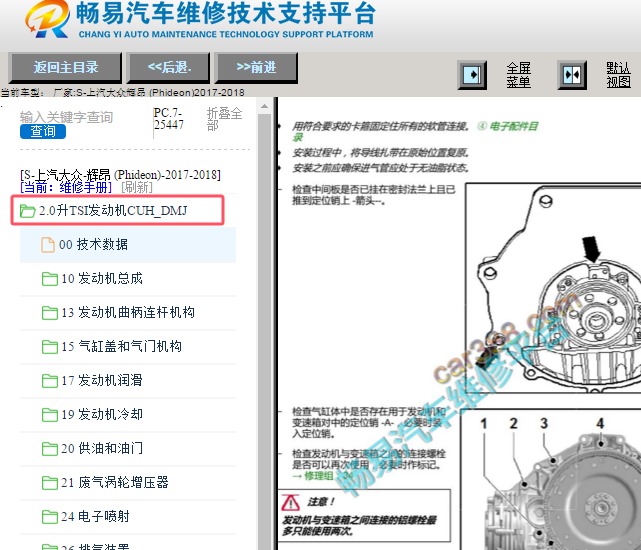Click the warning triangle 注意 icon
This screenshot has height=550, width=641.
290,502
